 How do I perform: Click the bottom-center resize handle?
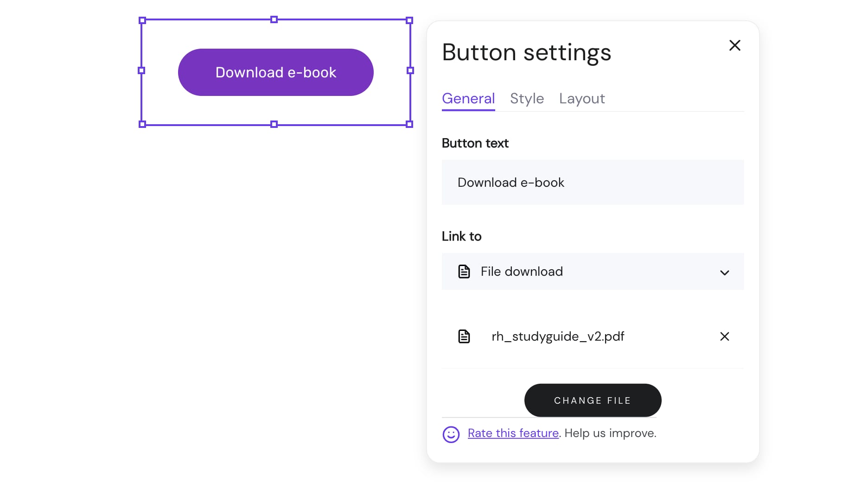[274, 124]
